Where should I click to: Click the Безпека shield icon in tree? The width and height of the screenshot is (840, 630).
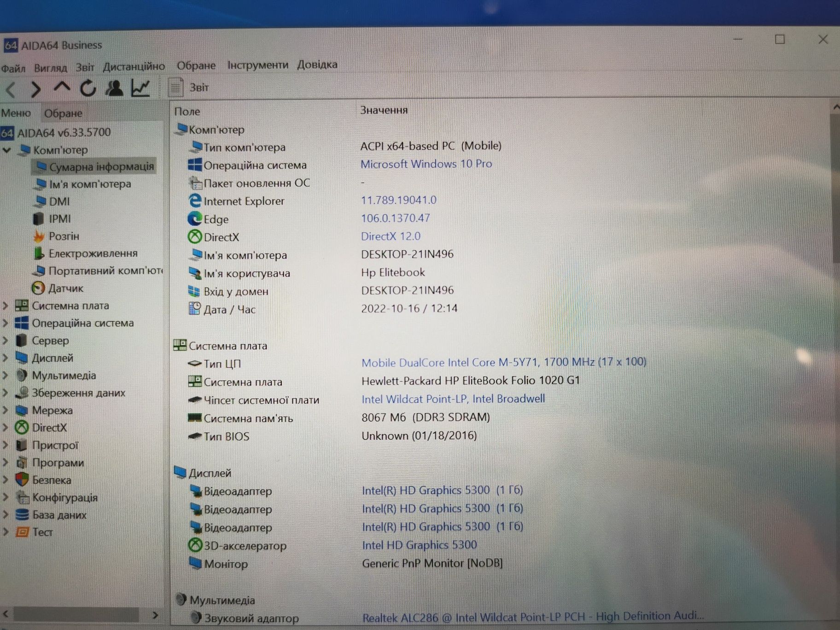(22, 480)
